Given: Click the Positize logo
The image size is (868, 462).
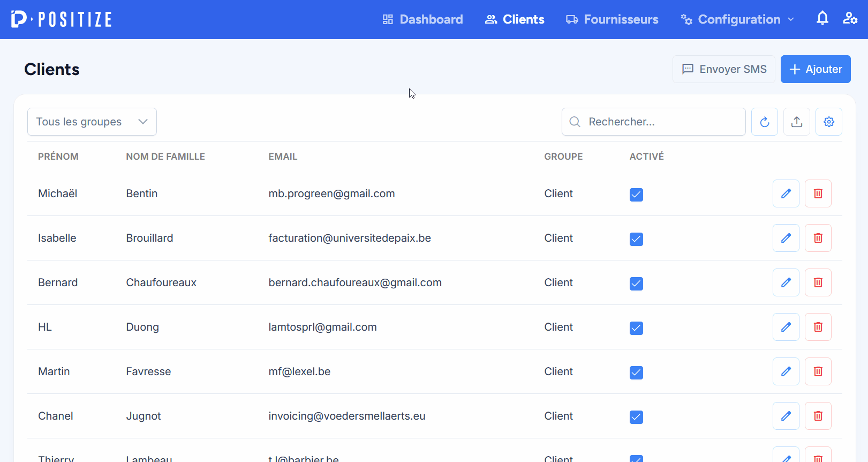Looking at the screenshot, I should 62,19.
